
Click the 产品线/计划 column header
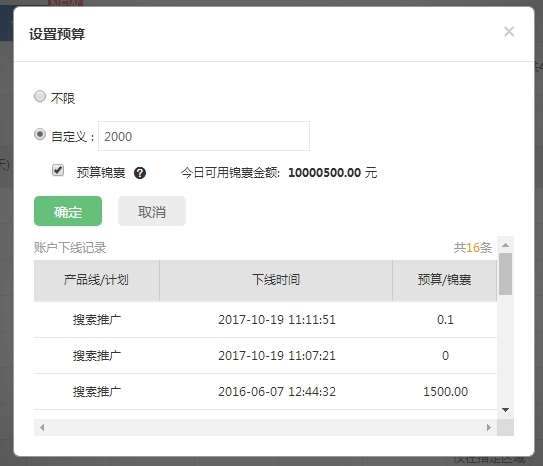pyautogui.click(x=97, y=280)
